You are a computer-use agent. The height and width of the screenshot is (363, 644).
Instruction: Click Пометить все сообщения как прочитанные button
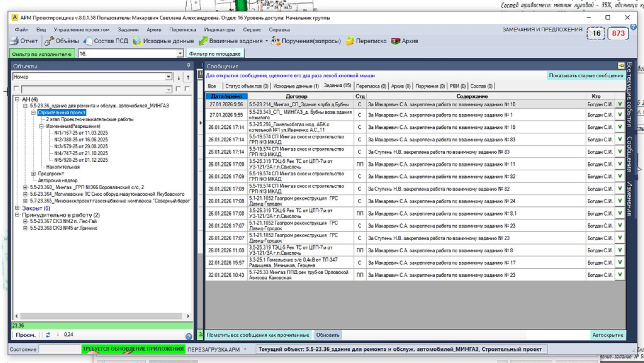click(x=258, y=335)
